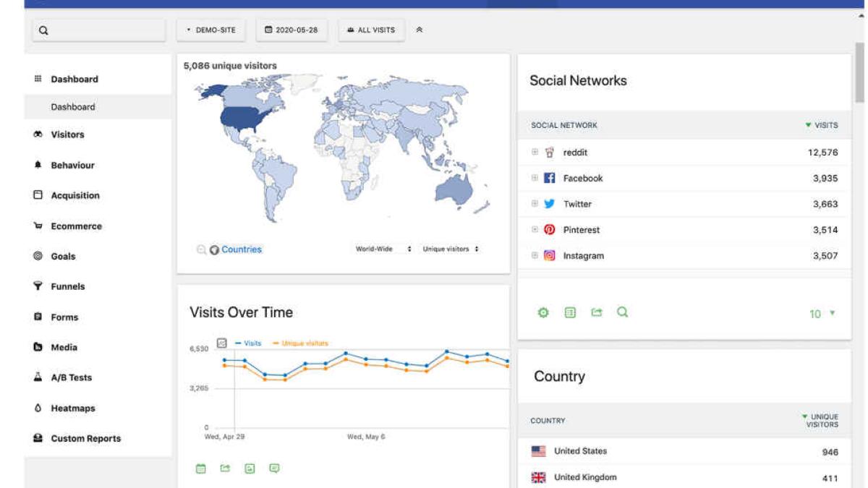
Task: Expand the reddit row
Action: pyautogui.click(x=535, y=153)
